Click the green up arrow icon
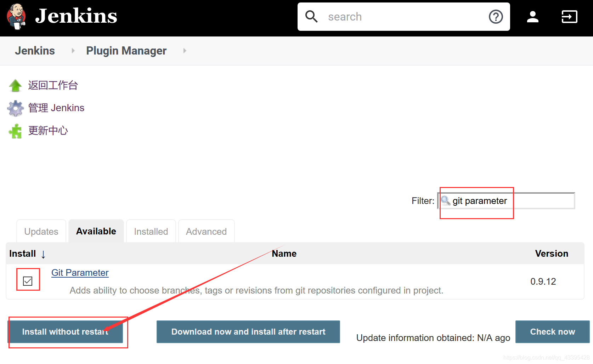593x364 pixels. click(x=15, y=85)
